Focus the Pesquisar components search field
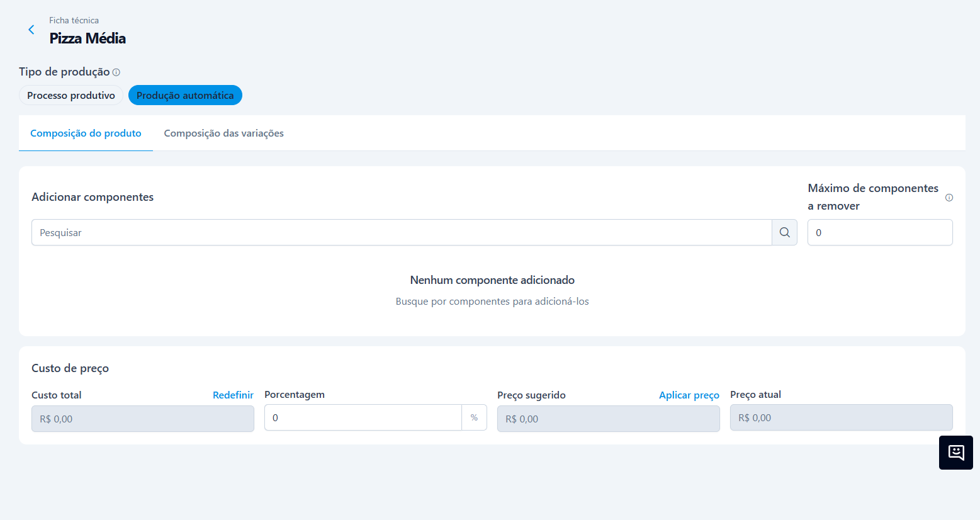 [x=401, y=232]
